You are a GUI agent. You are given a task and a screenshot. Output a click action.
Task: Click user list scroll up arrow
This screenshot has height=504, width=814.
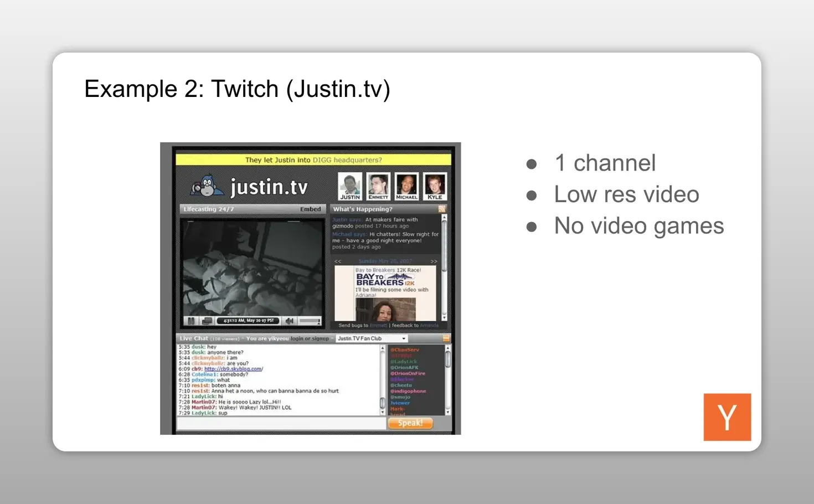pyautogui.click(x=448, y=348)
